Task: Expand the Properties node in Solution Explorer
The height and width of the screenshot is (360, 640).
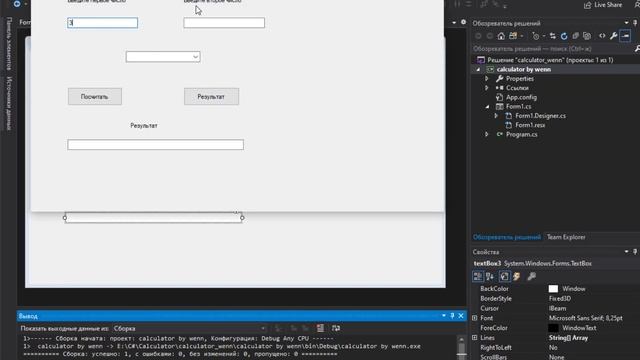Action: [487, 78]
